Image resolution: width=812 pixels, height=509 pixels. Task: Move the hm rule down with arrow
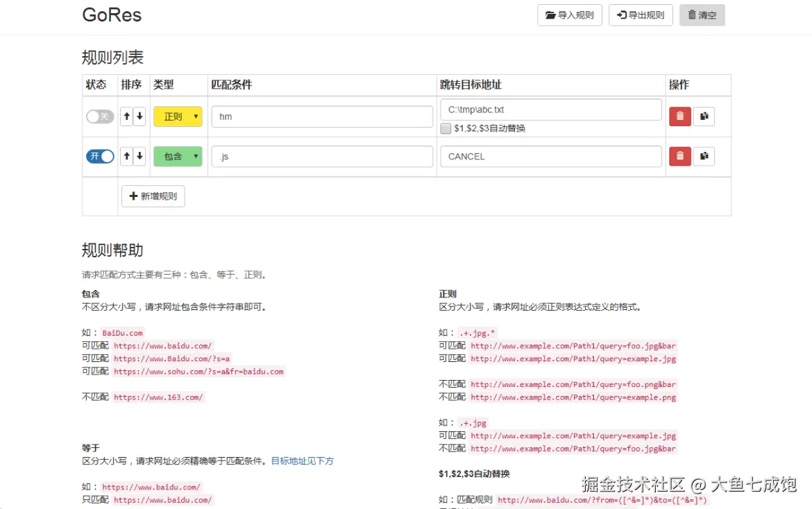coord(139,117)
